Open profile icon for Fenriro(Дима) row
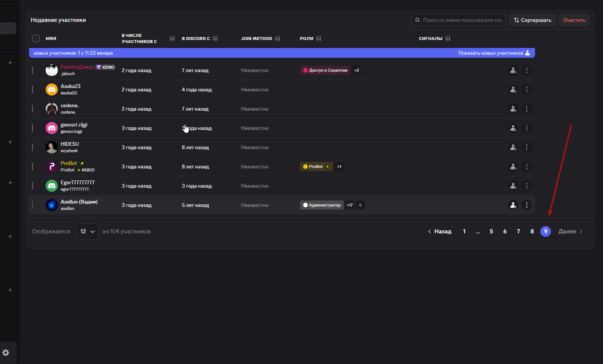 click(513, 70)
